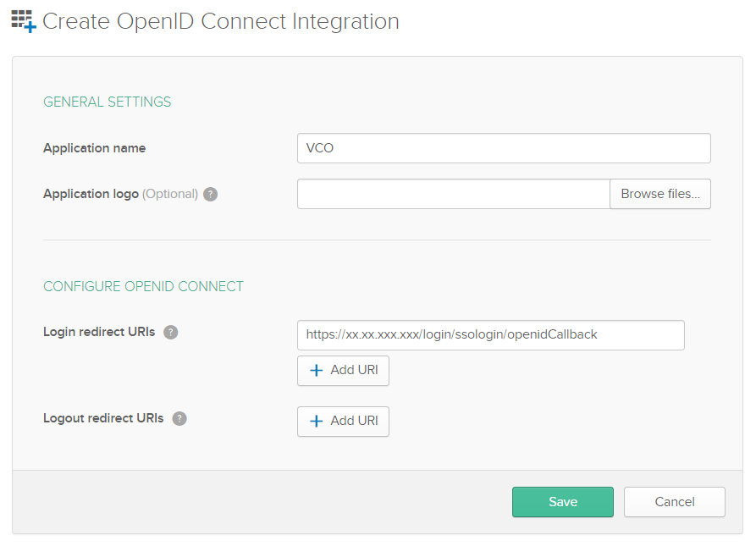Focus the empty Application logo field
The height and width of the screenshot is (546, 756).
(452, 194)
